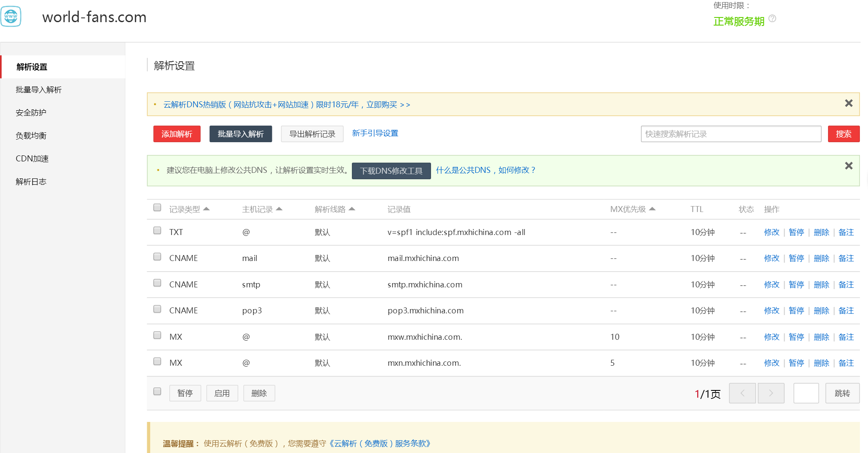Click 导出解析记录 button

(312, 134)
